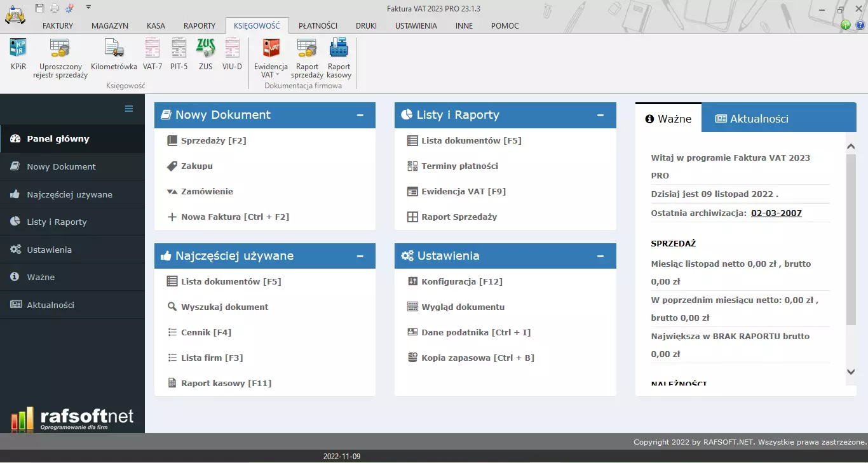Open the VIU-D form

232,55
